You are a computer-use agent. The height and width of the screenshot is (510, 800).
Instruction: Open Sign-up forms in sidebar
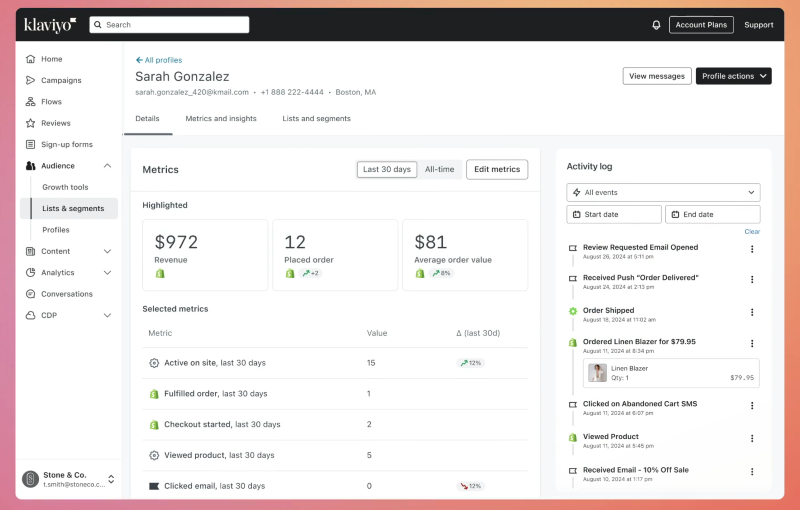(x=66, y=144)
